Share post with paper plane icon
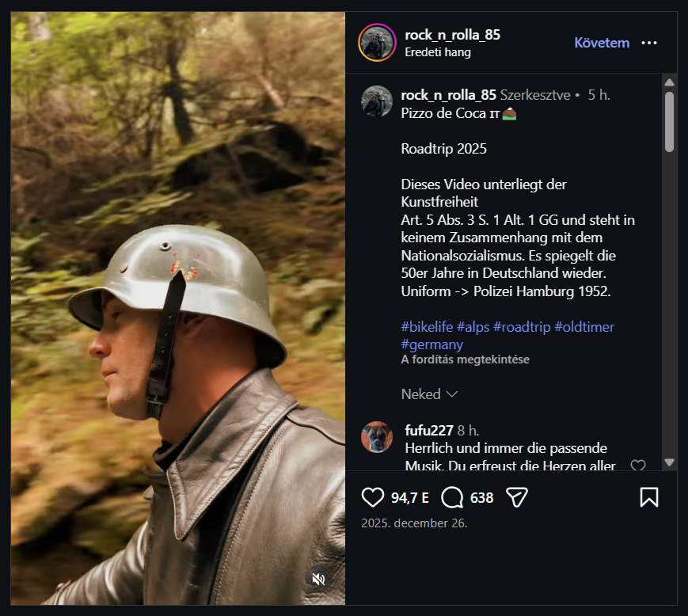The width and height of the screenshot is (688, 616). [517, 497]
